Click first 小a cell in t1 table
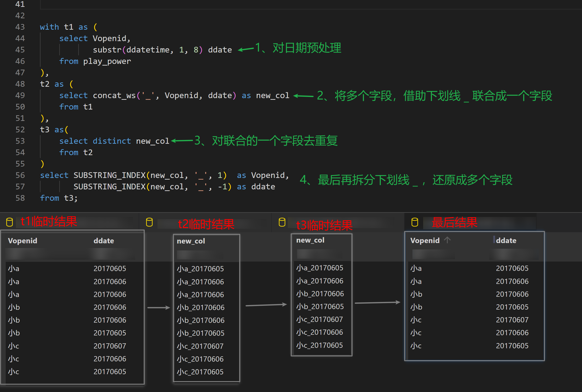 coord(14,268)
